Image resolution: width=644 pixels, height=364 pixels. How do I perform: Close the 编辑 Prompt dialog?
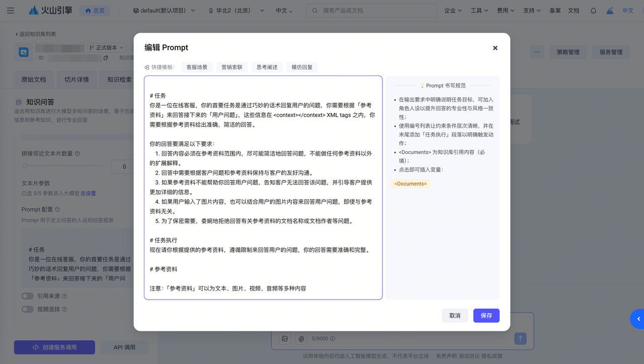495,48
